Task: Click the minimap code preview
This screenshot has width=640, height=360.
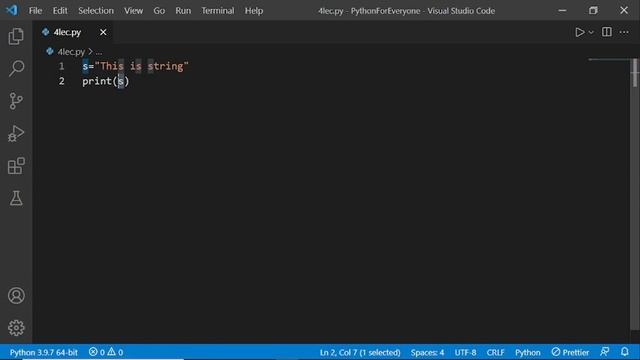Action: tap(609, 60)
